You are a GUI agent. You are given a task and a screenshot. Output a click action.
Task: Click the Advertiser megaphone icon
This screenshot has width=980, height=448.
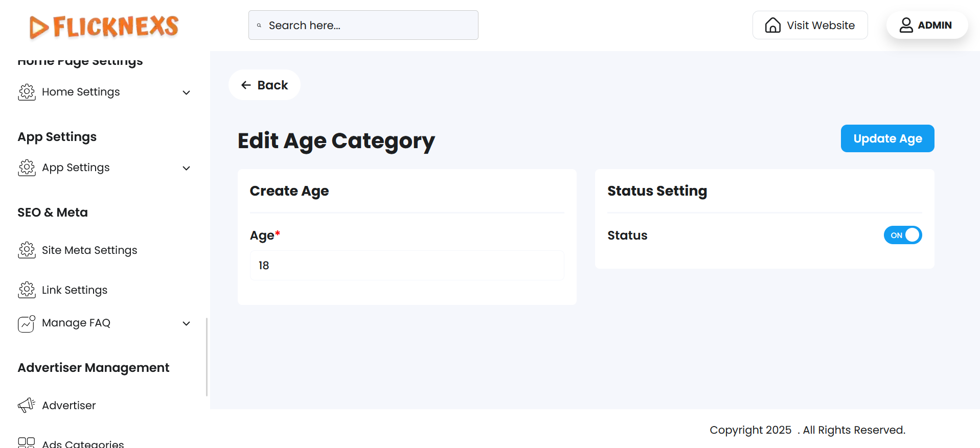click(27, 406)
